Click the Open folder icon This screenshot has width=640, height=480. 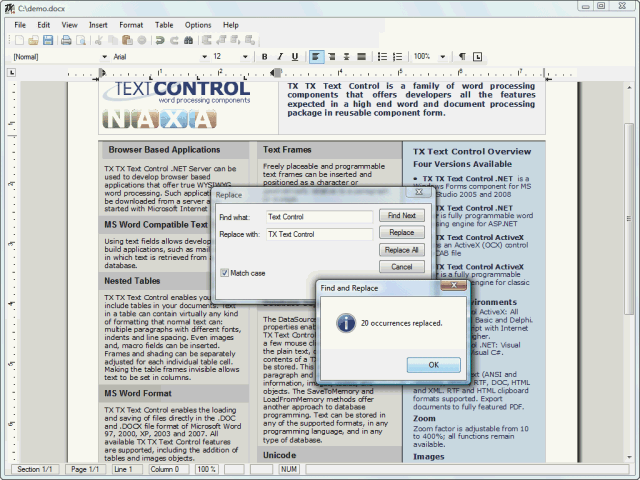(x=33, y=40)
